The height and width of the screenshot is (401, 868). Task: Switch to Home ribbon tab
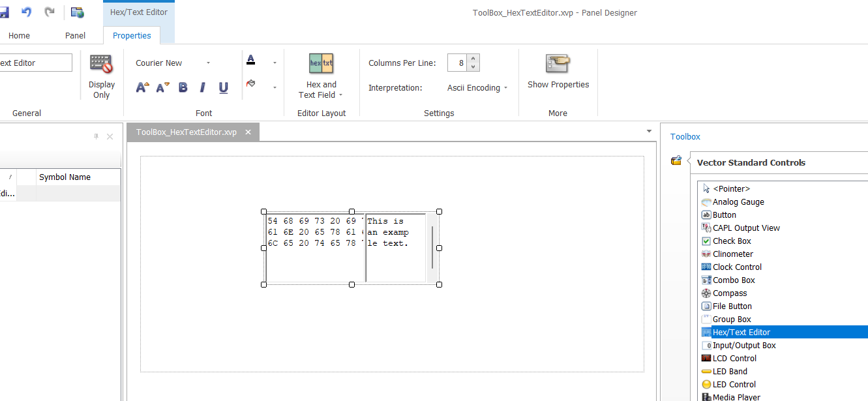pos(19,35)
